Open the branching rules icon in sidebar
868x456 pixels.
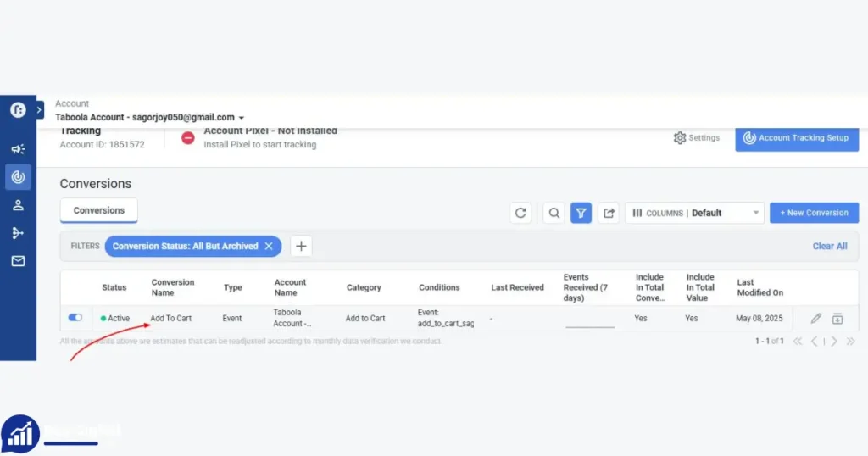coord(18,233)
